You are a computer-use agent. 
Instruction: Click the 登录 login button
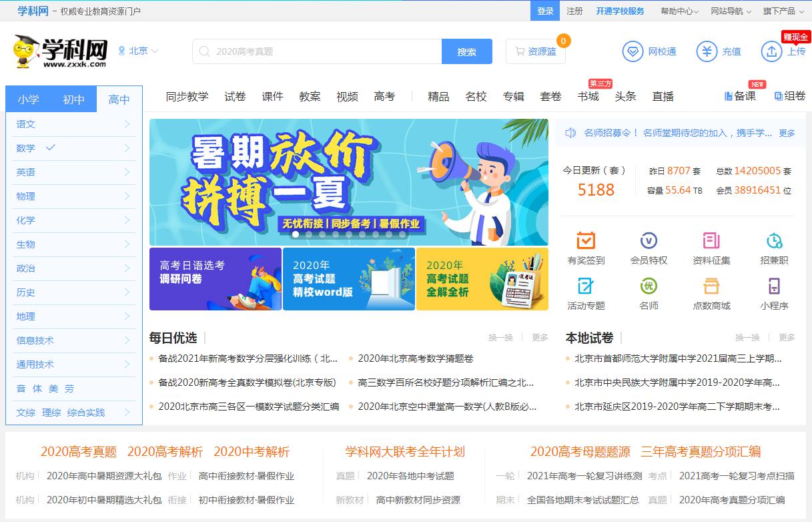(544, 11)
